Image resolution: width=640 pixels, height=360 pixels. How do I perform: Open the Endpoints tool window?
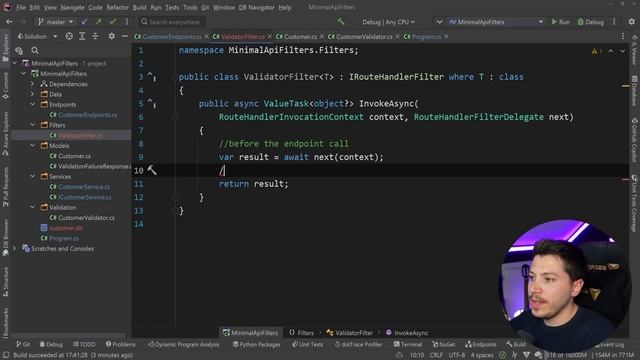[x=481, y=344]
